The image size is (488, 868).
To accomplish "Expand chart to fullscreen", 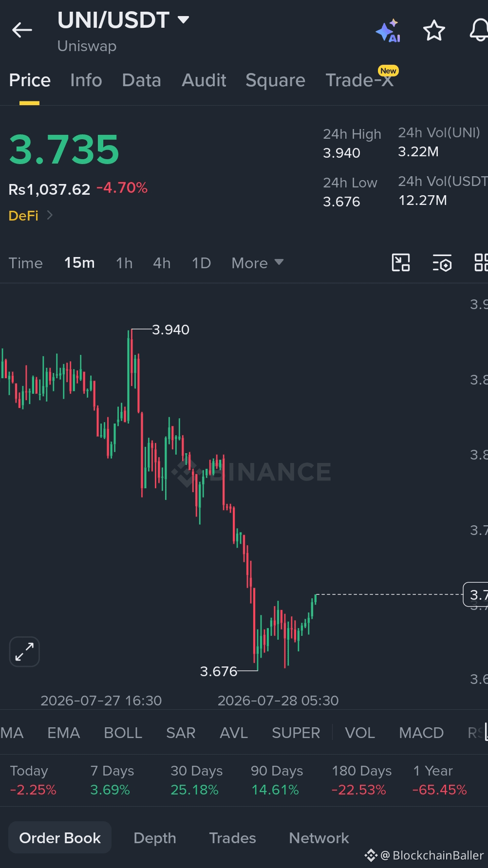I will pyautogui.click(x=24, y=651).
